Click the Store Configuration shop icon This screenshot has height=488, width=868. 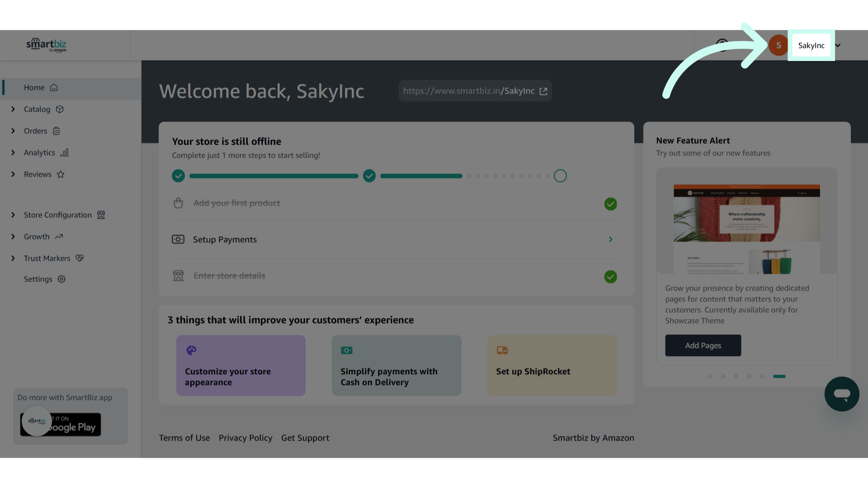[x=101, y=215]
